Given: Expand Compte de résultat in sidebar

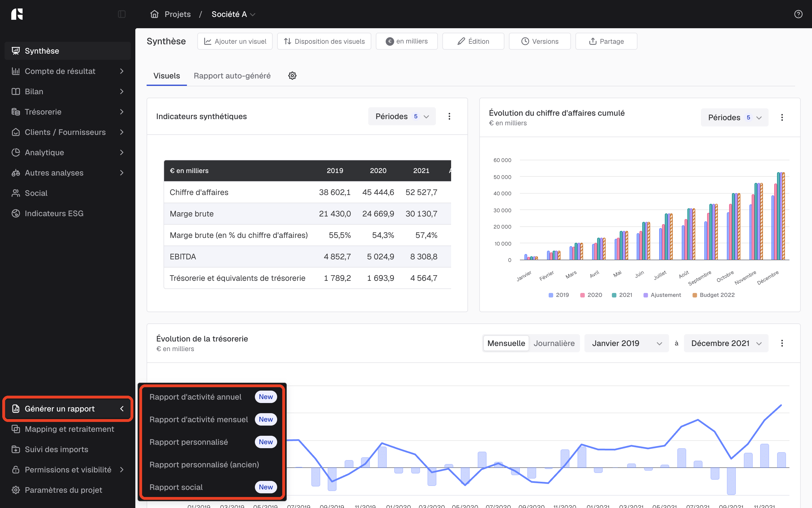Looking at the screenshot, I should [68, 71].
